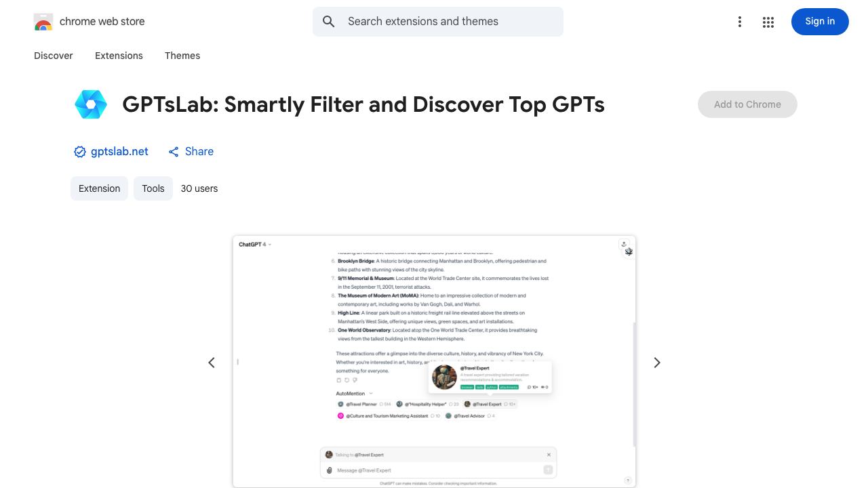Click the verified badge next to gptslab.net
The width and height of the screenshot is (868, 488).
tap(80, 152)
